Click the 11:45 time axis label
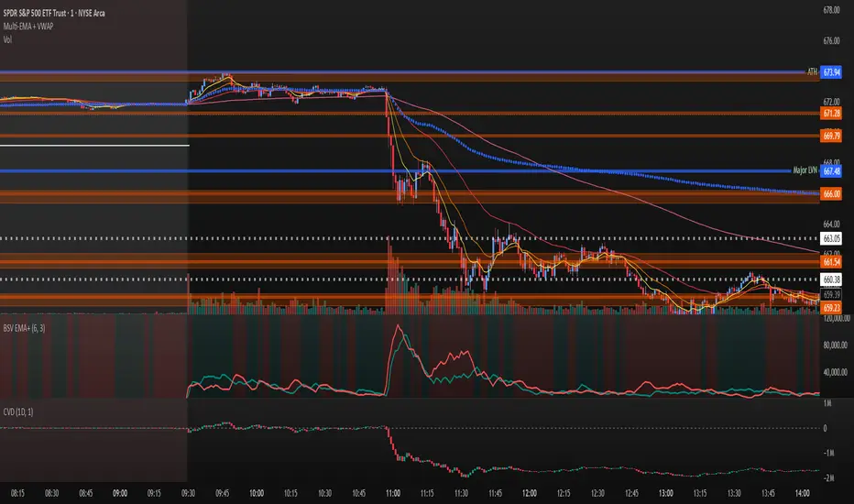Viewport: 854px width, 504px height. (495, 493)
